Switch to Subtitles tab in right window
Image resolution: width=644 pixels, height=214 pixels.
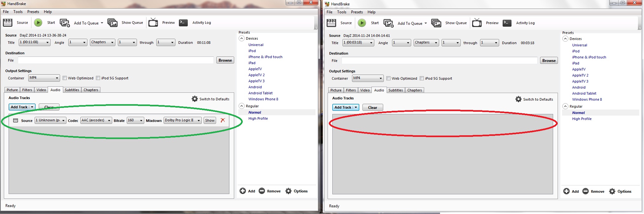[x=396, y=90]
